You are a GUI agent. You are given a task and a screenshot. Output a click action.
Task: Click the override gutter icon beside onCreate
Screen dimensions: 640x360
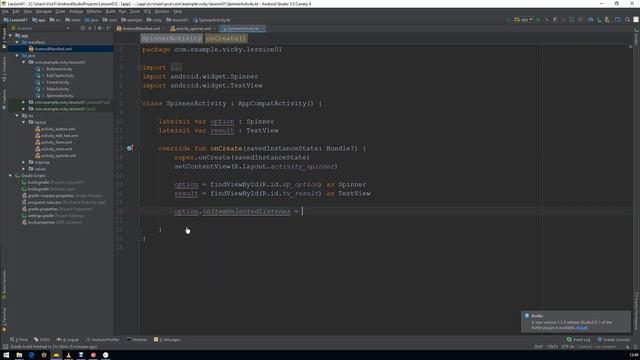[129, 148]
